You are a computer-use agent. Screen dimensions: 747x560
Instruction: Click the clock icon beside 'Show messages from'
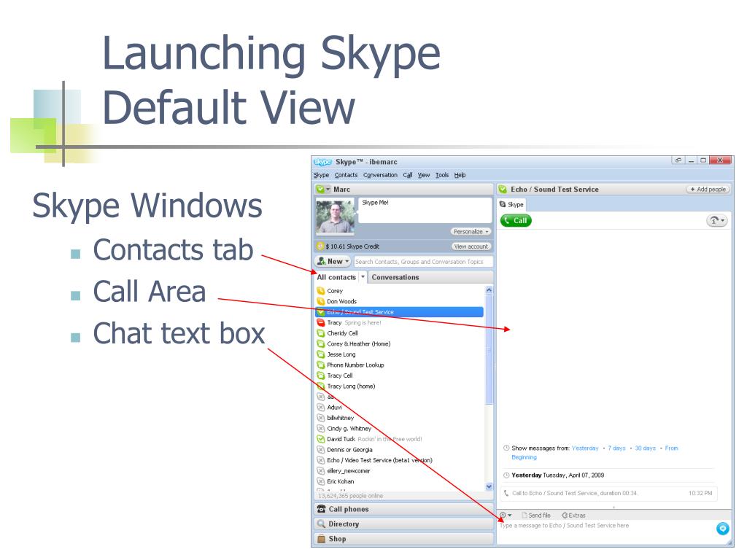[x=506, y=448]
